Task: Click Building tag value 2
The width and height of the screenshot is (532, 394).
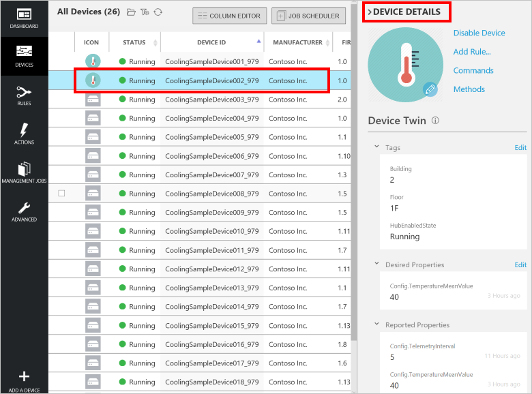Action: [392, 180]
